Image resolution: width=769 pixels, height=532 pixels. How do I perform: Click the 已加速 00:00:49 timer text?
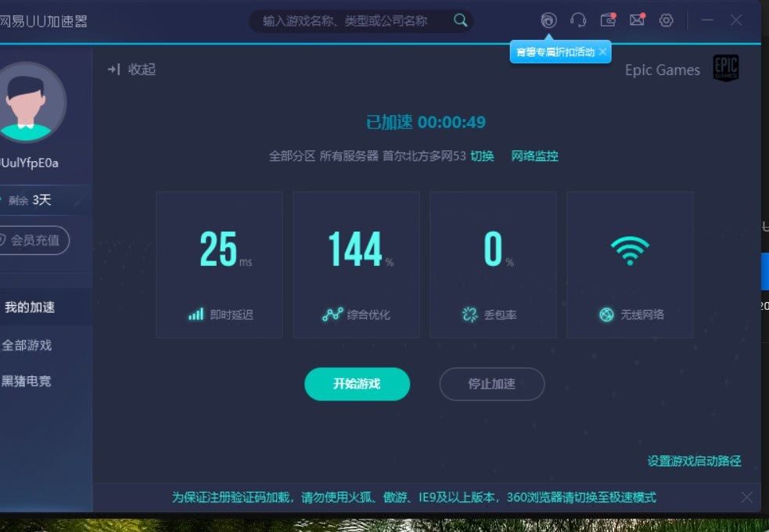pyautogui.click(x=426, y=122)
